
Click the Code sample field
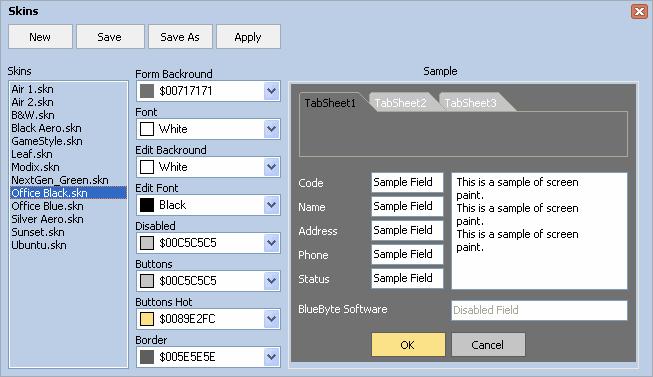407,182
